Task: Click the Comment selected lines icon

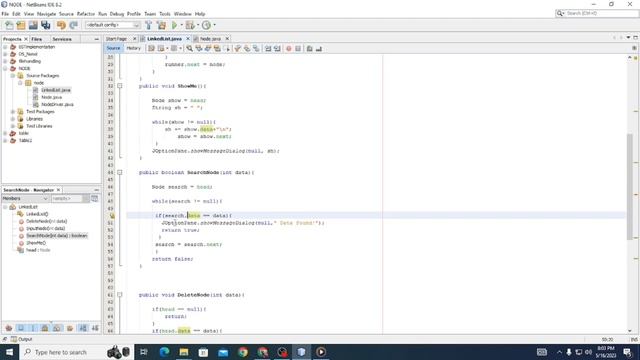Action: point(309,49)
